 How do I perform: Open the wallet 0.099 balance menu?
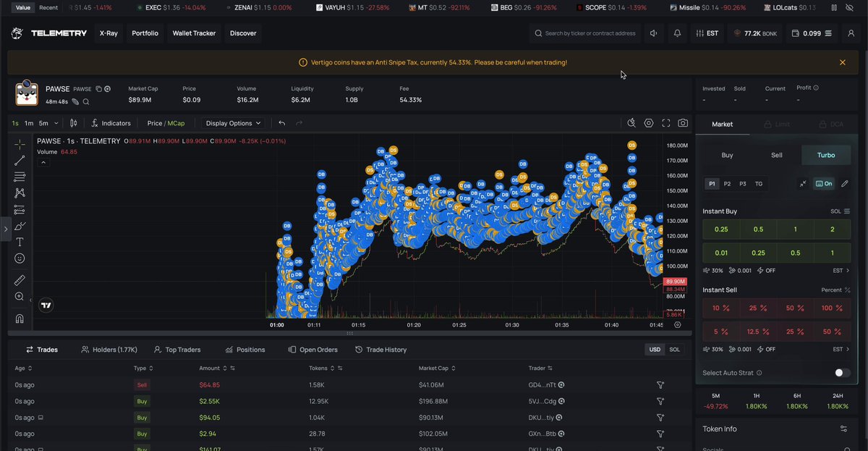pyautogui.click(x=813, y=33)
